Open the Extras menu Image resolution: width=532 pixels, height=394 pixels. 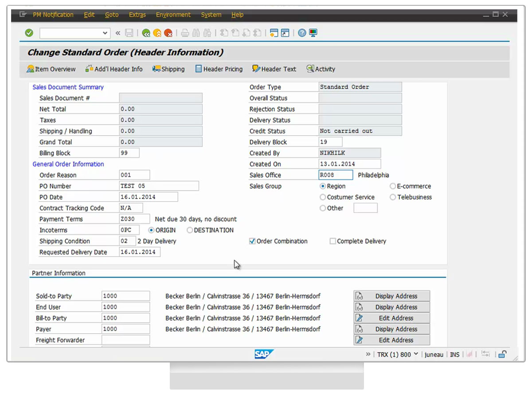point(137,15)
